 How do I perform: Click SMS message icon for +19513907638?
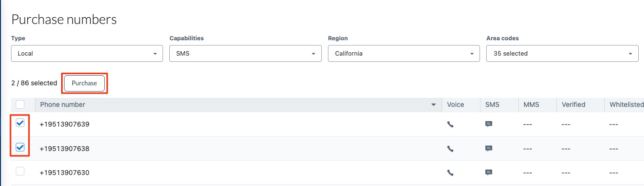489,149
